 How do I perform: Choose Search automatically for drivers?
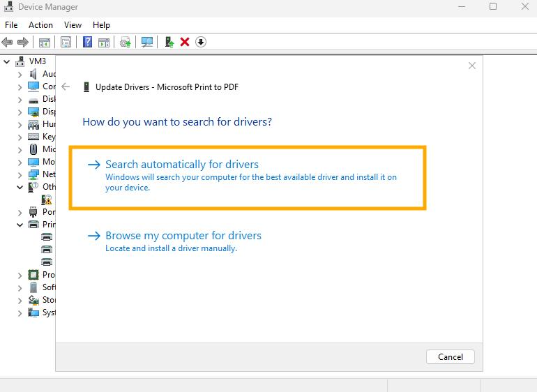point(248,177)
